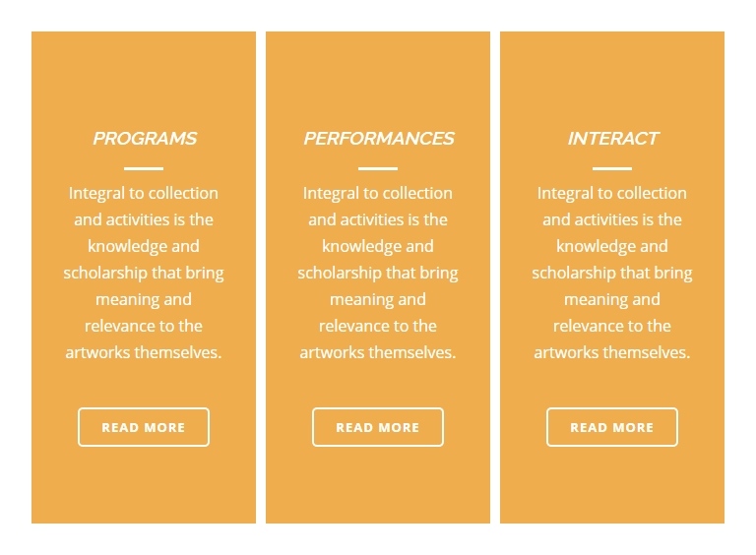Click empty area atop Interact card
This screenshot has height=555, width=756.
pos(612,77)
